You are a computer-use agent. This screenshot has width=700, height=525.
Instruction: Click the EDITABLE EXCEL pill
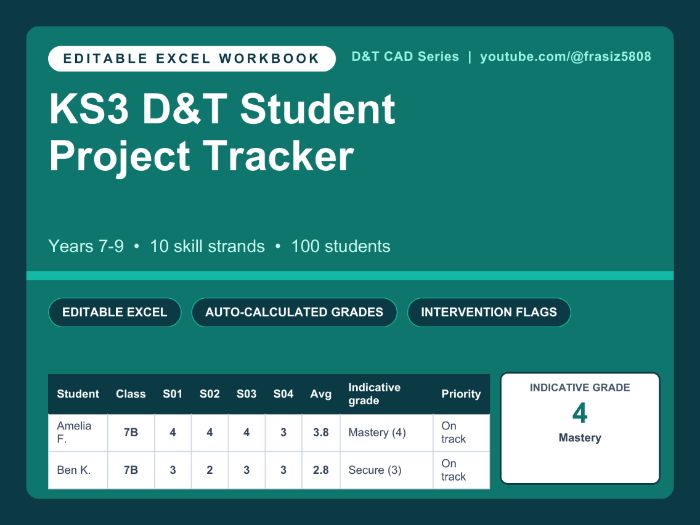[115, 312]
